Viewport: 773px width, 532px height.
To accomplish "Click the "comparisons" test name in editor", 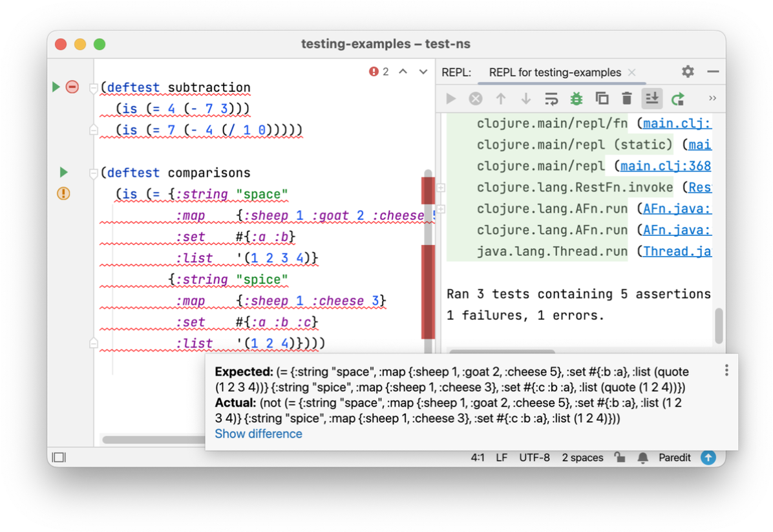I will coord(209,173).
